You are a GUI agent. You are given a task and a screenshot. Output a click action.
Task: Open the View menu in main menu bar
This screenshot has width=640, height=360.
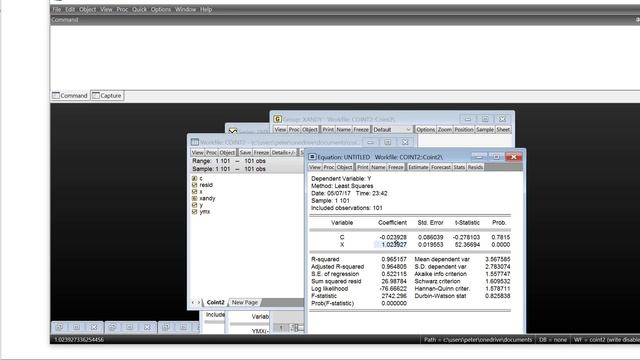tap(106, 9)
